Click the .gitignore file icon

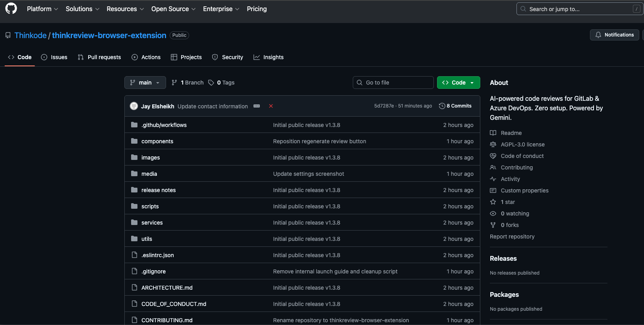[134, 271]
